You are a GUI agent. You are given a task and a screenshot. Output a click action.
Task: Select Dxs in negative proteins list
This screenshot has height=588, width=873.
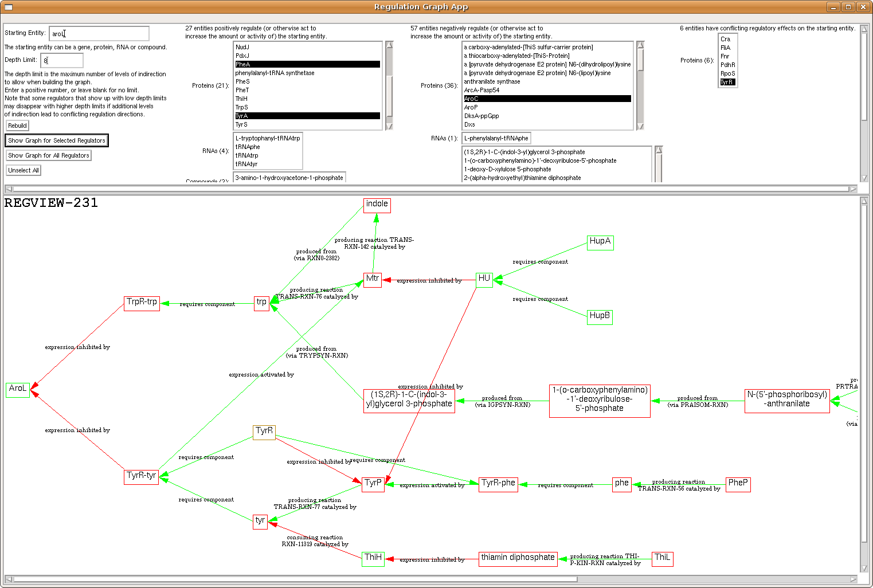(547, 124)
